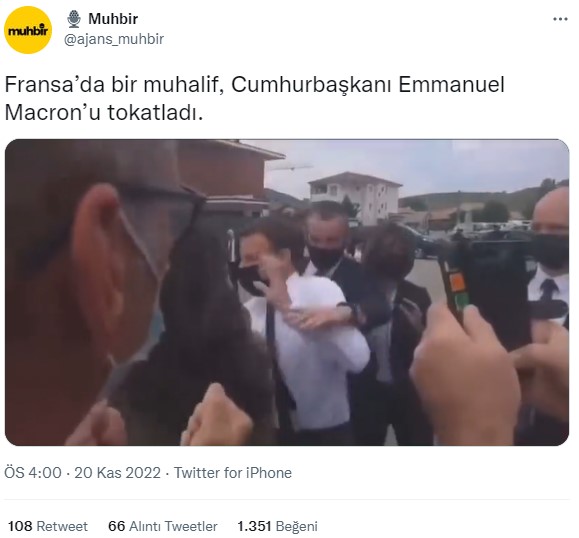Show the Beğeni likes list
579x538 pixels.
tap(297, 526)
